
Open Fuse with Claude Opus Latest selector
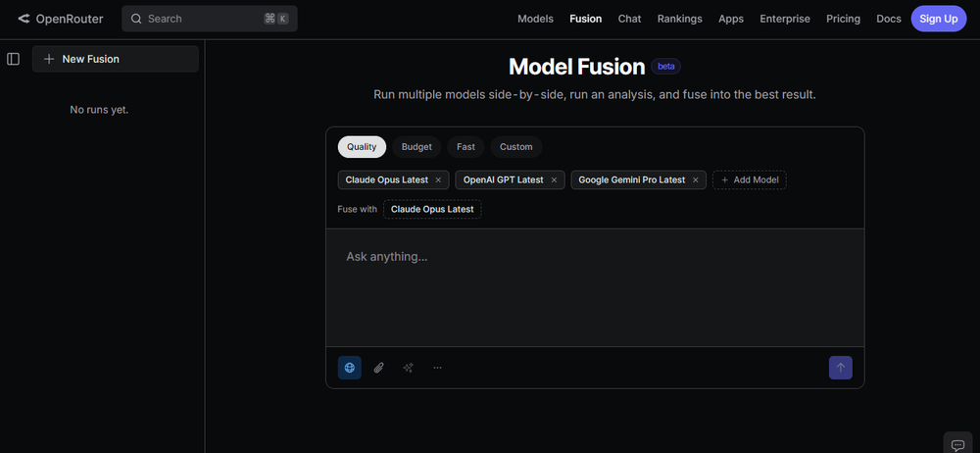pos(432,209)
